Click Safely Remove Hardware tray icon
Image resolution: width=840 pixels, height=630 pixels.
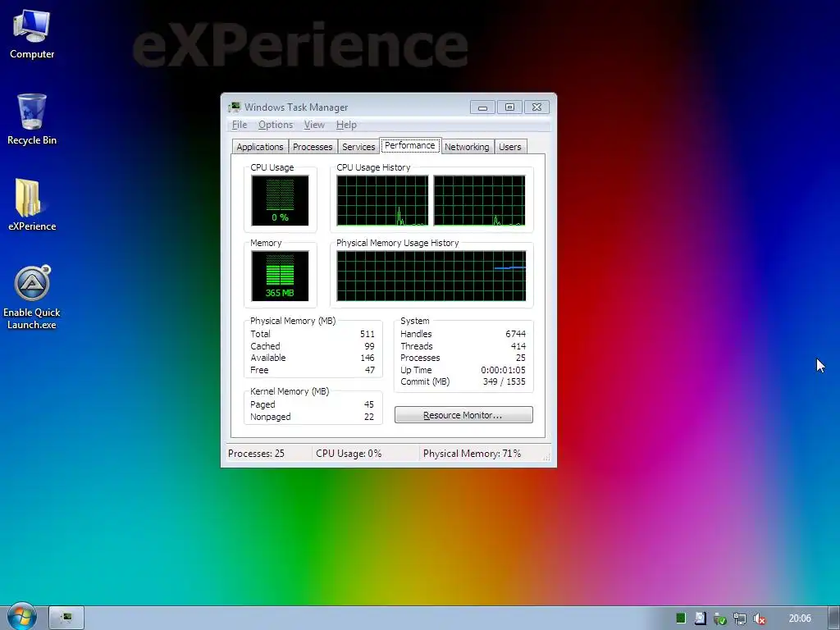pos(720,619)
